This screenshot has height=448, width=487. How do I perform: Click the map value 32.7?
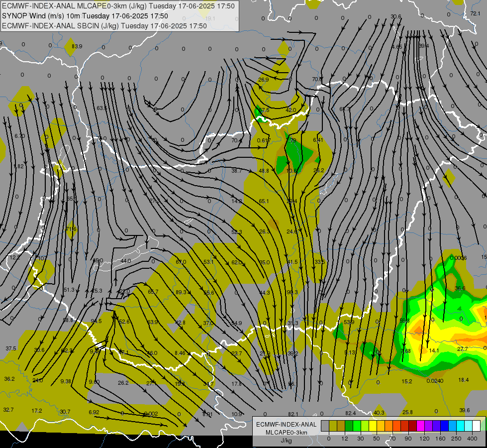click(8, 410)
